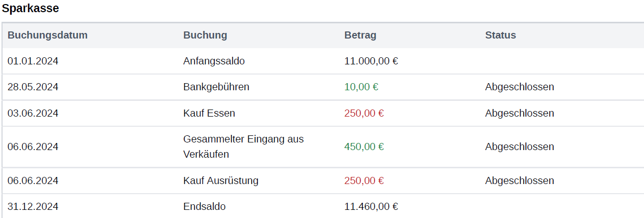The width and height of the screenshot is (644, 218).
Task: Select the Endsaldo booking row
Action: pyautogui.click(x=323, y=206)
